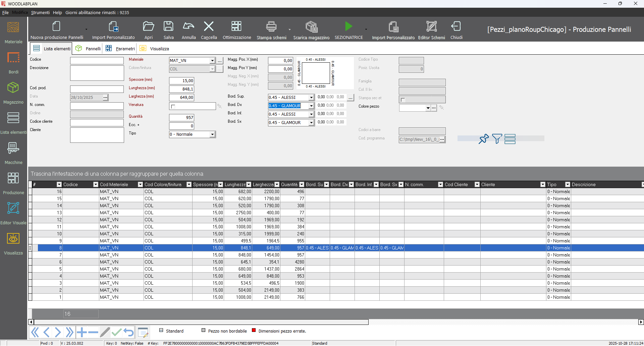Viewport: 644px width, 346px height.
Task: Click Scarica magazzino icon
Action: tap(311, 26)
